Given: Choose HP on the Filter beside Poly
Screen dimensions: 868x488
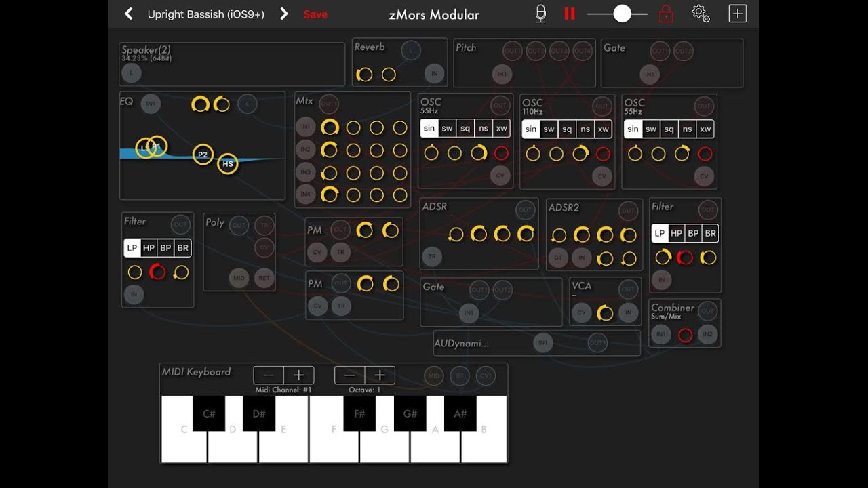Looking at the screenshot, I should (149, 248).
